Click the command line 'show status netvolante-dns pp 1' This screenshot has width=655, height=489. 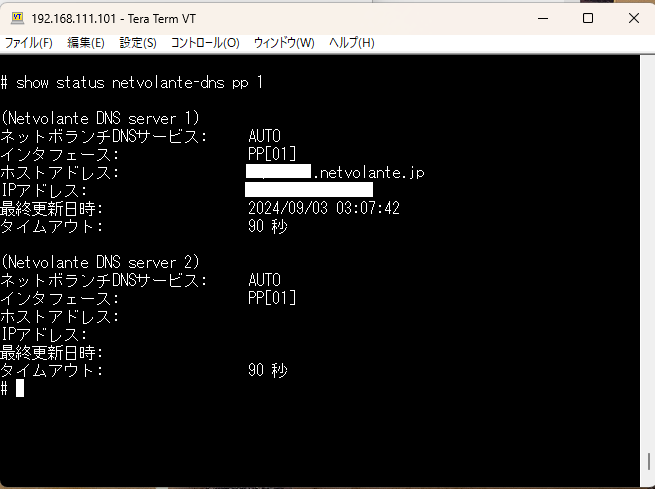[139, 83]
